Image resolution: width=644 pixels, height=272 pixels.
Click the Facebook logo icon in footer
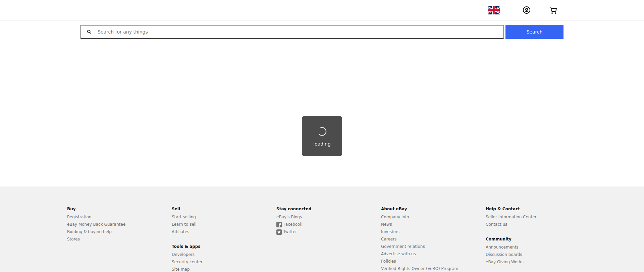279,225
